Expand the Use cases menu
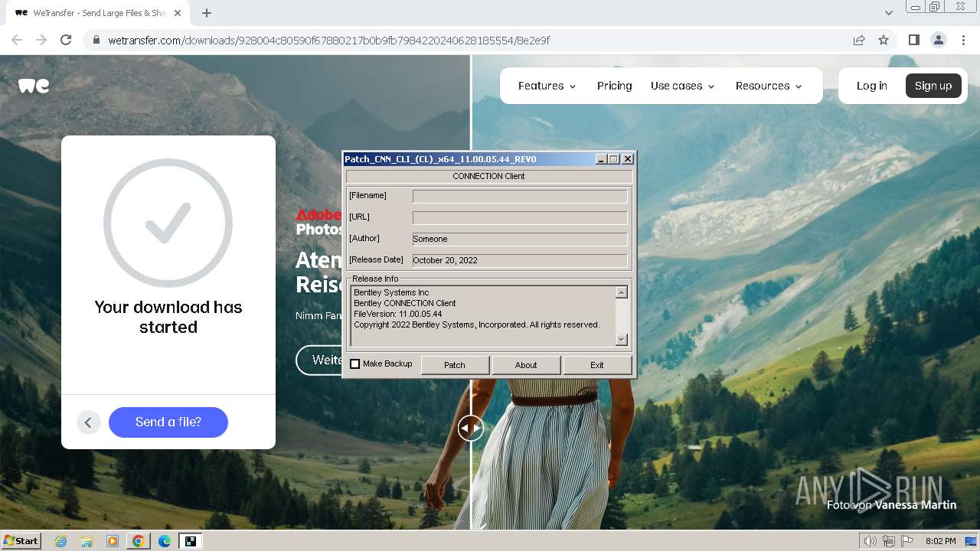This screenshot has width=980, height=551. (682, 86)
